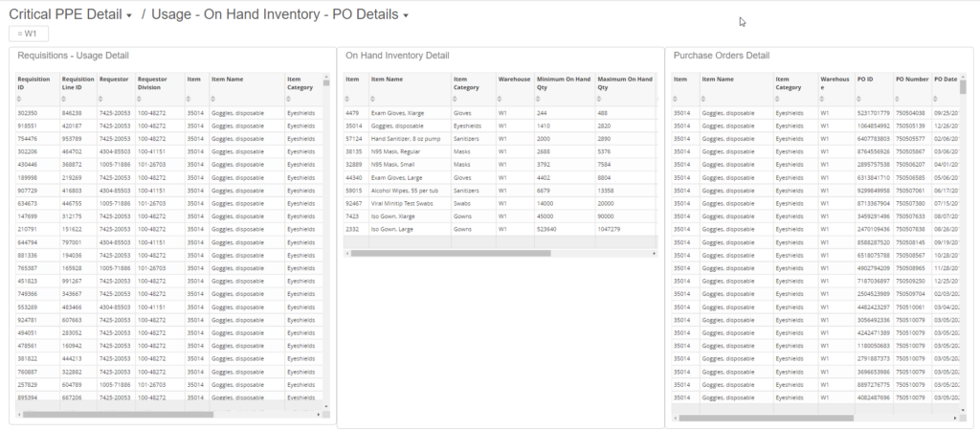Click PO Number 750504038 cell
The width and height of the screenshot is (980, 432).
pos(912,113)
